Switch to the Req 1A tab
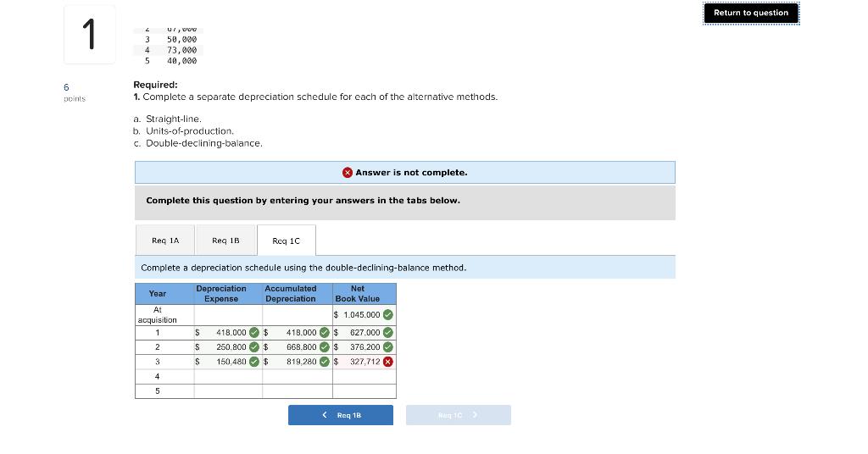The height and width of the screenshot is (454, 868). [165, 241]
